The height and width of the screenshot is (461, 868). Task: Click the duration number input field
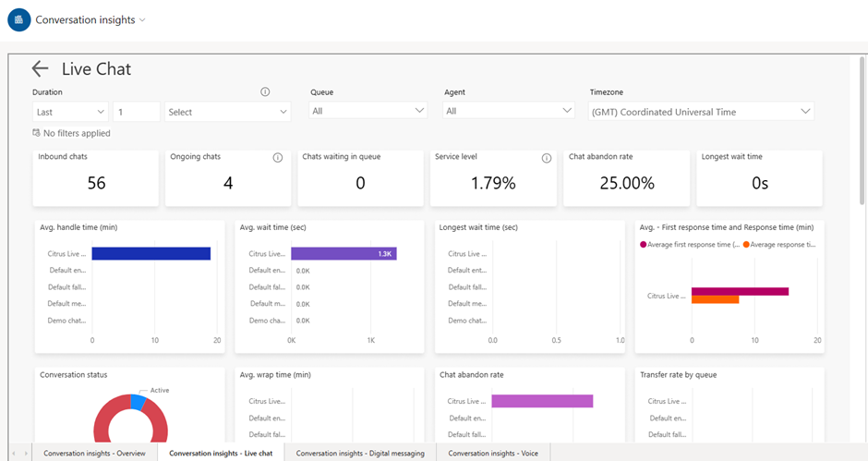136,112
